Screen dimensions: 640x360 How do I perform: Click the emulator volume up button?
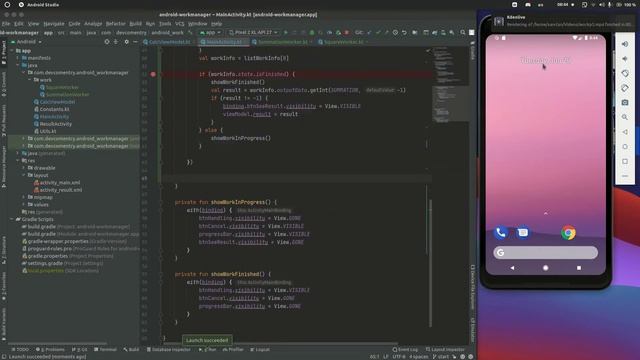624,44
